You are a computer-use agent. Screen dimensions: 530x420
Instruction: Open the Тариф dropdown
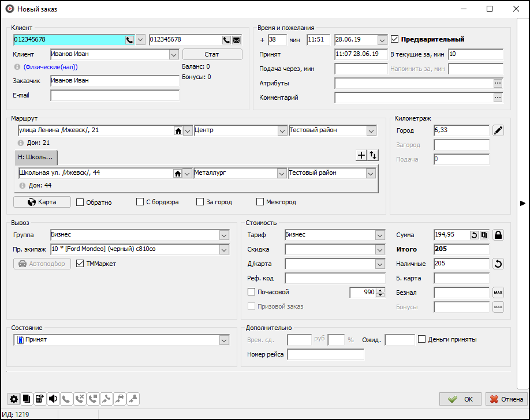tap(379, 235)
